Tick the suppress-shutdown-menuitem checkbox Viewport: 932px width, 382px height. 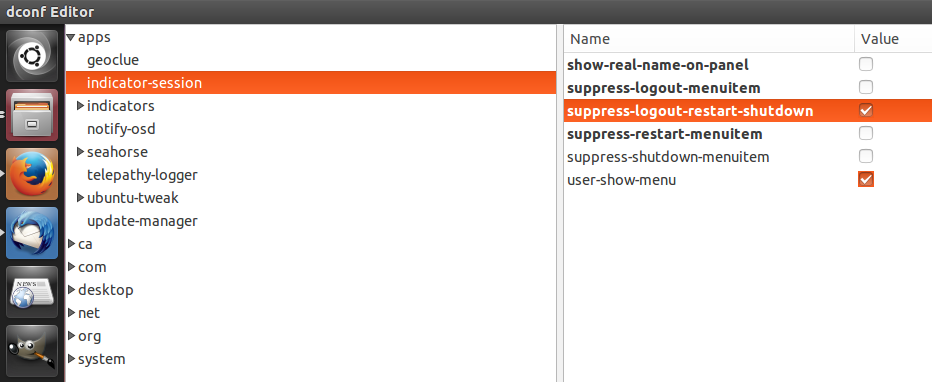(866, 156)
